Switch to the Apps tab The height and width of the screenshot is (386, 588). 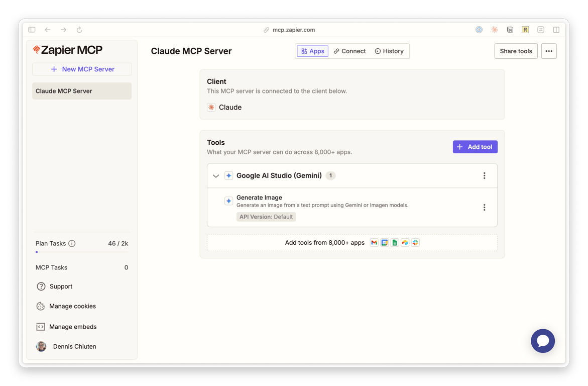[312, 51]
